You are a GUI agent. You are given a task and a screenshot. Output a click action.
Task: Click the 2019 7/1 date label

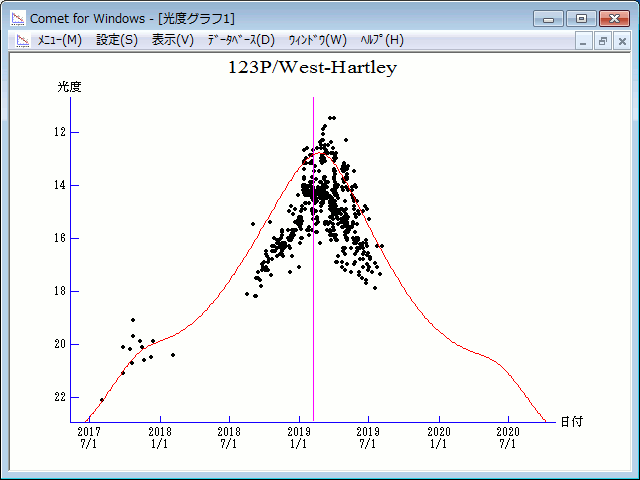[x=368, y=438]
